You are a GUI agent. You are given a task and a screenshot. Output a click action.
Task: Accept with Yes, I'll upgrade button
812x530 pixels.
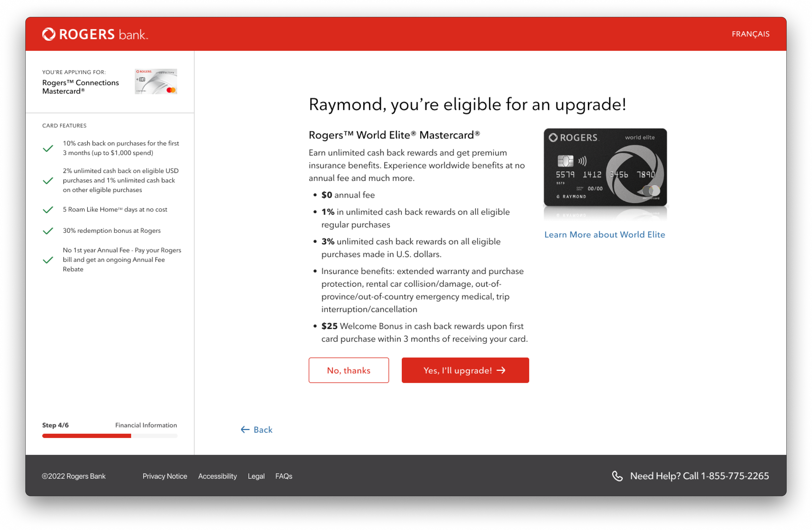(465, 370)
